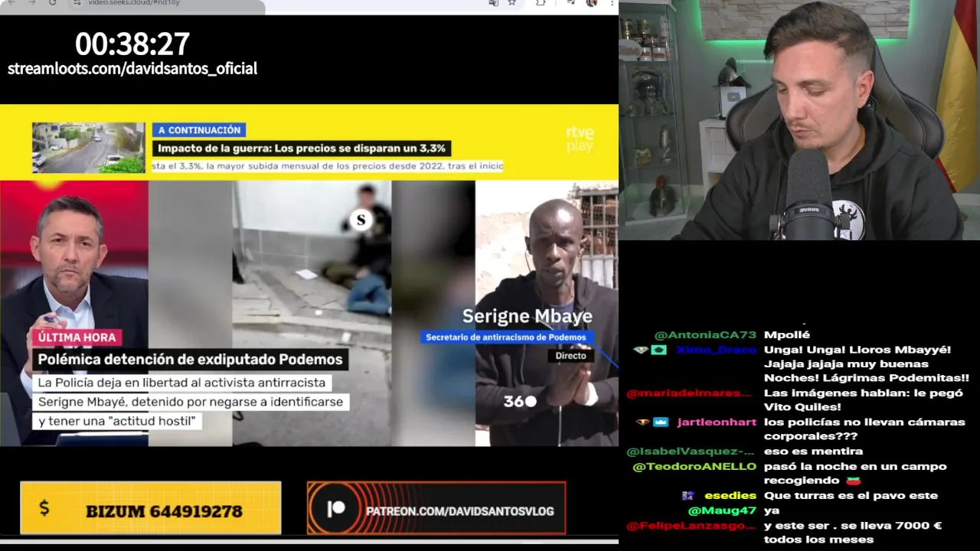Click chat username @AntoniaCA73
Viewport: 980px width, 551px height.
coord(705,335)
